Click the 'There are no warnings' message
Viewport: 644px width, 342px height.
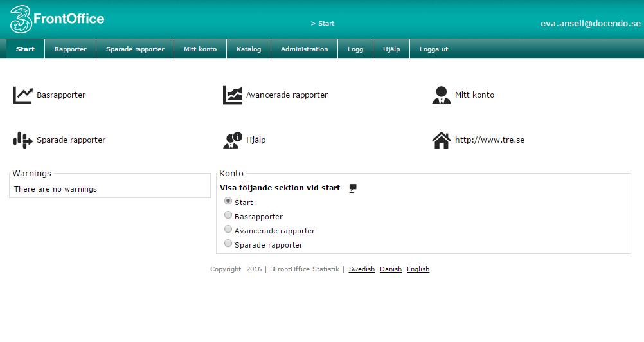click(x=55, y=189)
